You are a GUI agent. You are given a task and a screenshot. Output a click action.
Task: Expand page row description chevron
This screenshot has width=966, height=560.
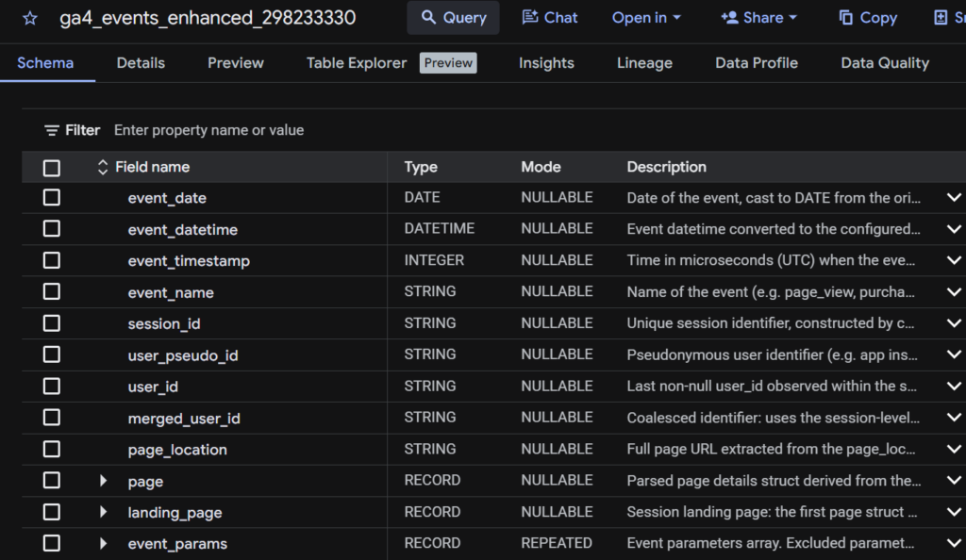[x=954, y=481]
